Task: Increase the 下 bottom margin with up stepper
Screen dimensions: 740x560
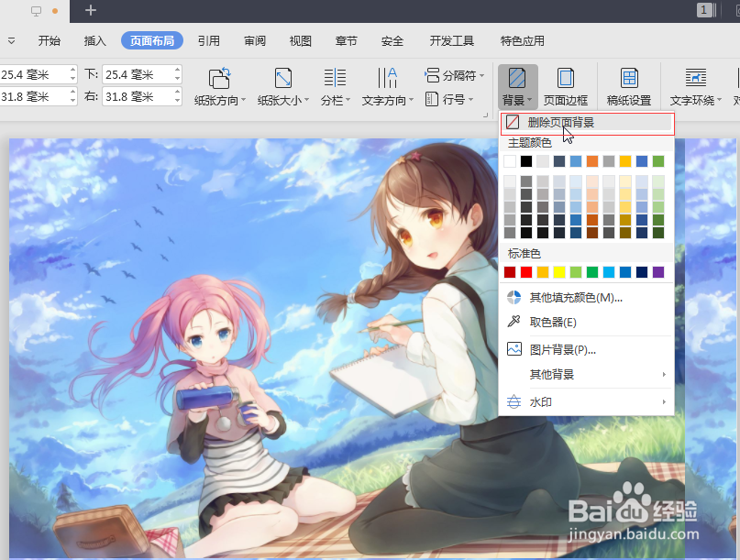Action: 178,71
